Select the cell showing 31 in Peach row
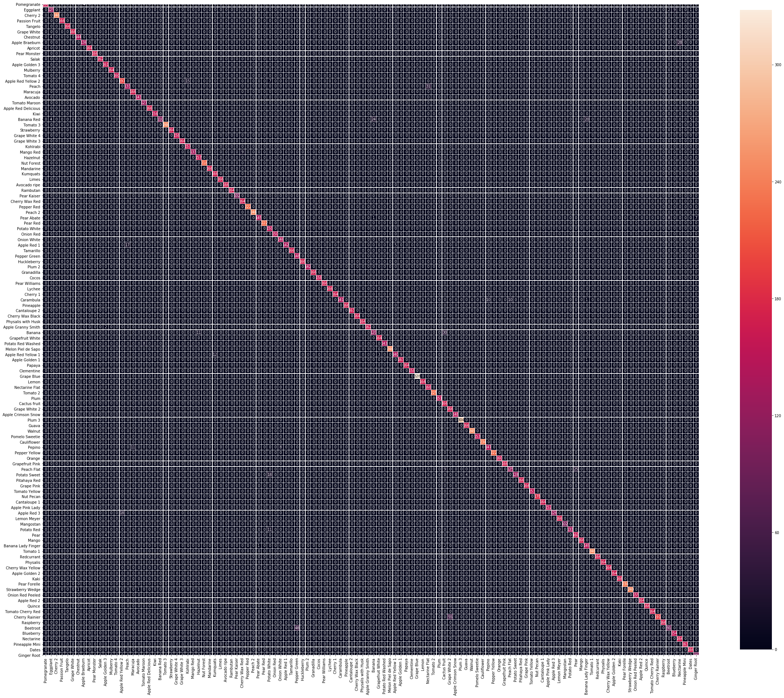This screenshot has width=784, height=698. [x=428, y=86]
